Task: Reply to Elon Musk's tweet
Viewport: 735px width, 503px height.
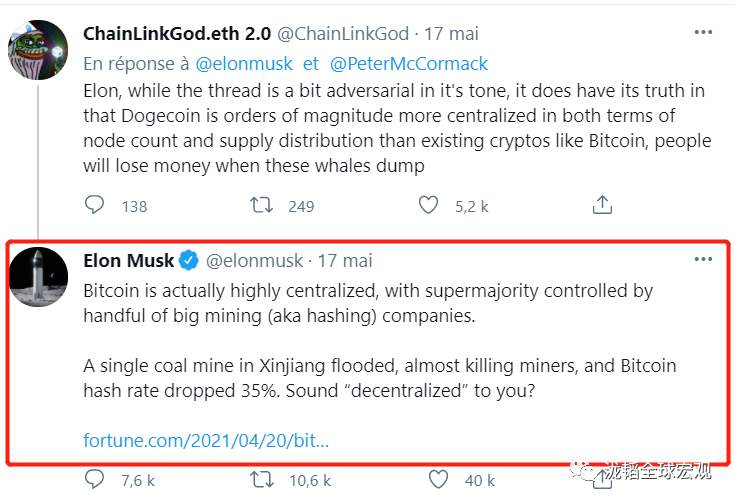Action: point(95,479)
